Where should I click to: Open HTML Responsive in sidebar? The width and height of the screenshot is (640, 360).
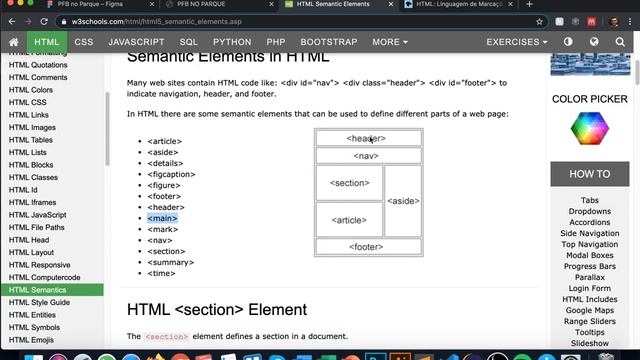coord(39,265)
